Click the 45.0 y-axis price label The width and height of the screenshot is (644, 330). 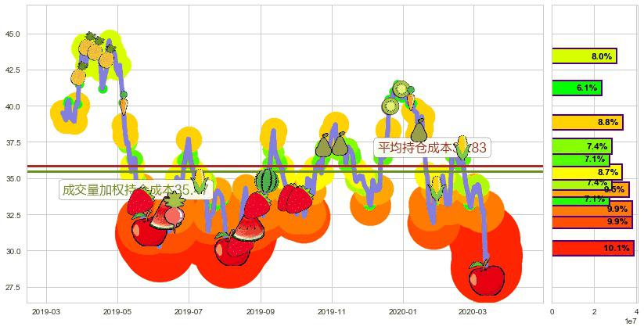tap(11, 34)
